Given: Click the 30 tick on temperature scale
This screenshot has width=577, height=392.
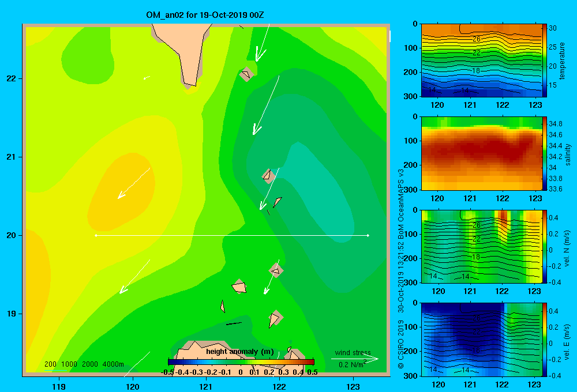Looking at the screenshot, I should [x=553, y=28].
